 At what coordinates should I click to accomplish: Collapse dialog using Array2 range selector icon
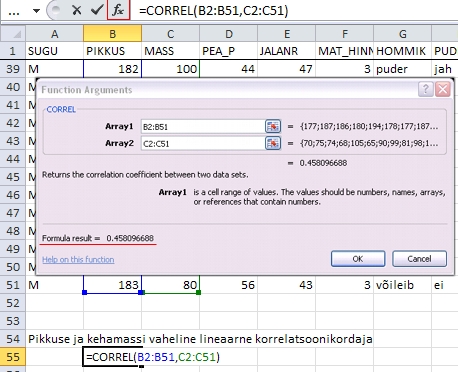(273, 143)
